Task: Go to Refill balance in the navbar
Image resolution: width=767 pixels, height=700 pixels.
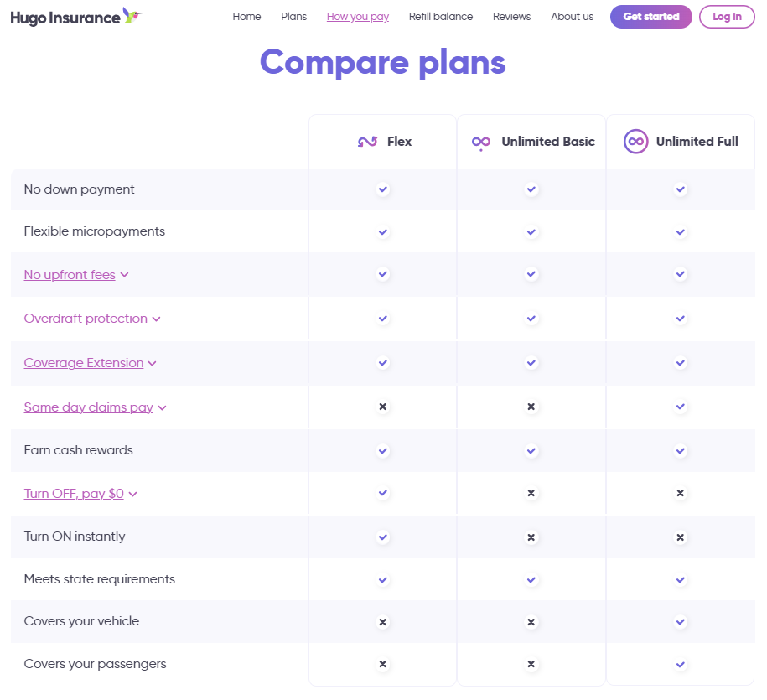Action: coord(441,17)
